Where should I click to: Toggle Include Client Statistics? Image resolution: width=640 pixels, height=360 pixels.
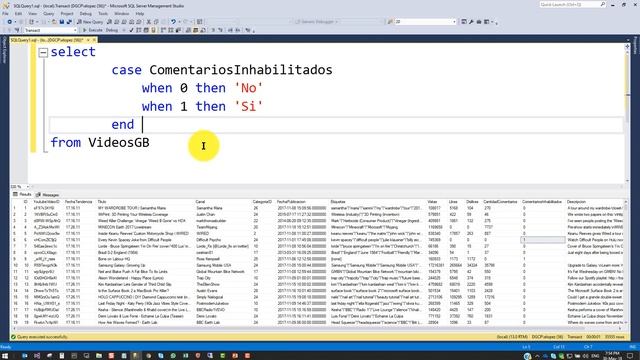[x=178, y=30]
